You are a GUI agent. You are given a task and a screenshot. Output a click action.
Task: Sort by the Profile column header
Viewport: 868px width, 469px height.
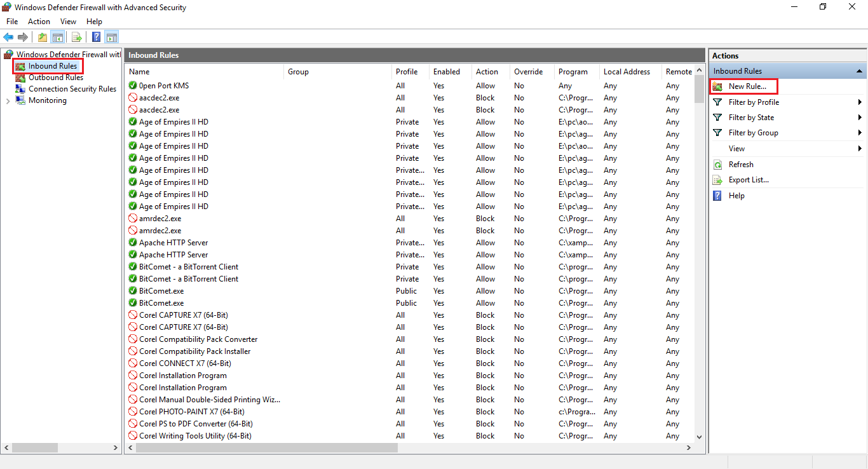pyautogui.click(x=410, y=72)
